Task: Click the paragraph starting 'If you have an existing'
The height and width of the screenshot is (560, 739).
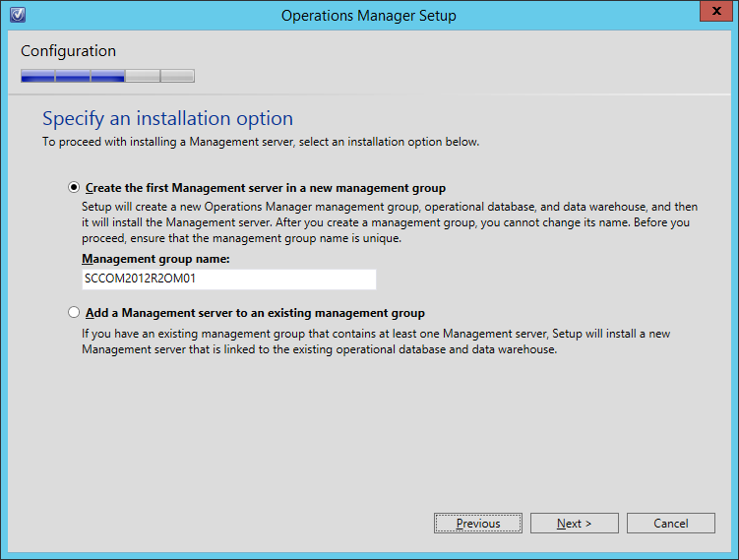Action: 374,342
